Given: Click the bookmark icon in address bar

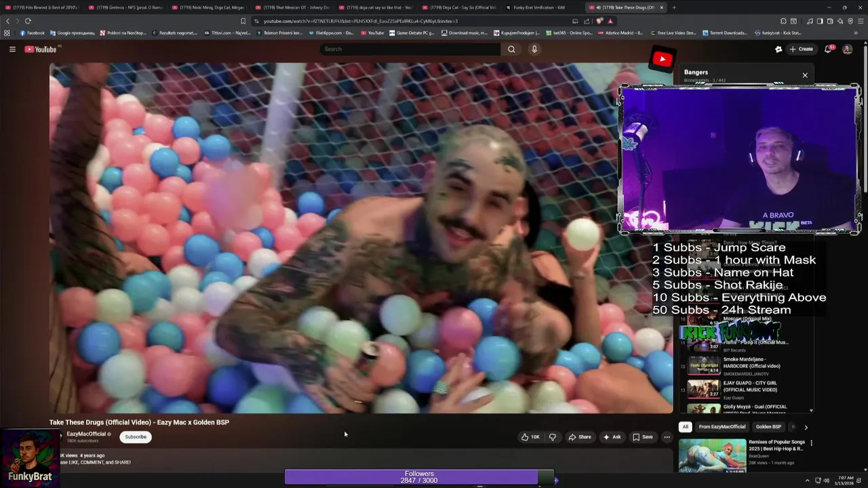Looking at the screenshot, I should pos(243,21).
